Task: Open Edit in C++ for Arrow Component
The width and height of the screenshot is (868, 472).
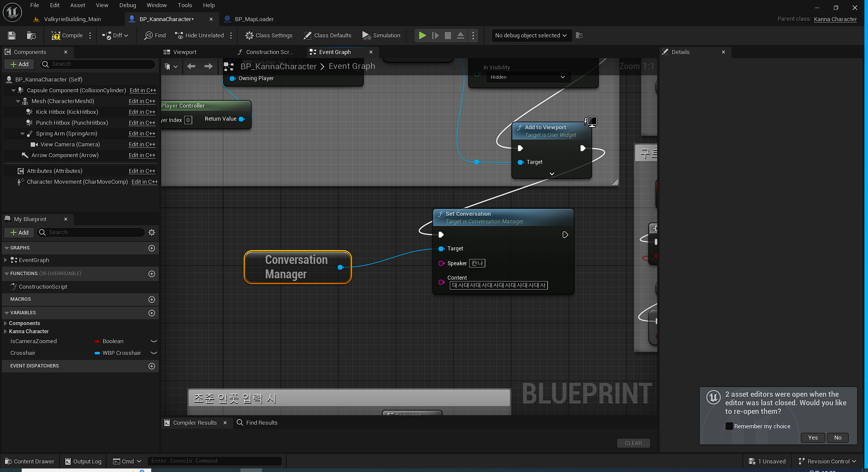Action: (142, 155)
